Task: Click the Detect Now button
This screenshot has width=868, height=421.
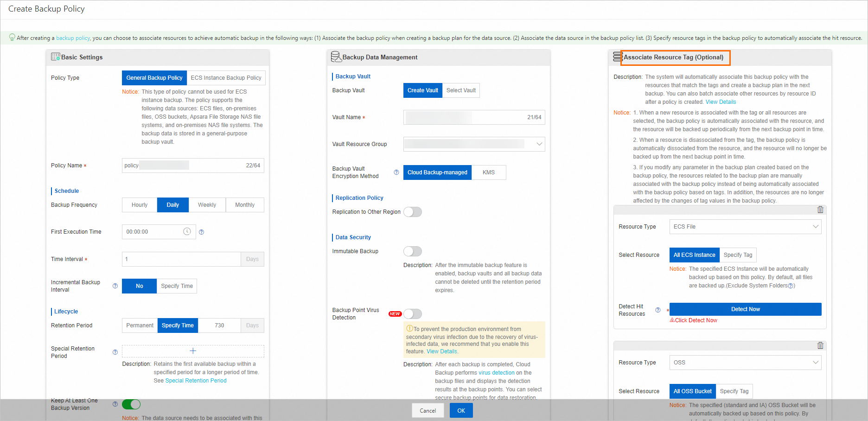Action: pyautogui.click(x=745, y=309)
